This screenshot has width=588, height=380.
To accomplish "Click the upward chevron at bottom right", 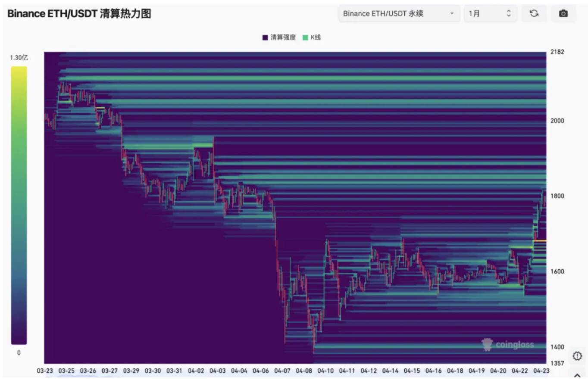I will (577, 375).
